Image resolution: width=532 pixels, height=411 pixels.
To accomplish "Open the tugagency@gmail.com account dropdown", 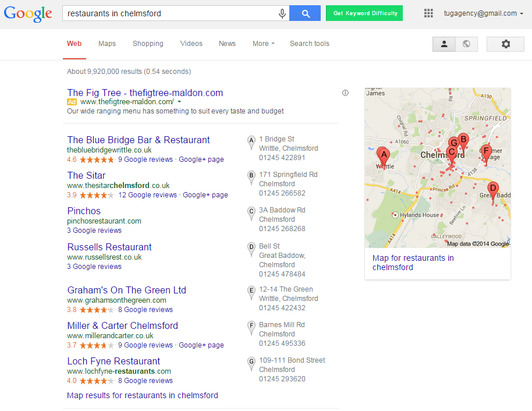I will click(x=484, y=13).
